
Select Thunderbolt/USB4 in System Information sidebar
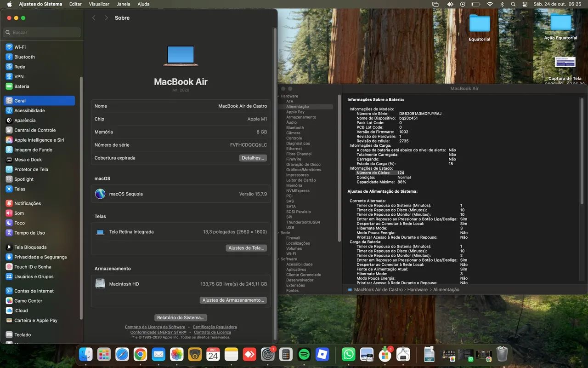[x=303, y=222]
